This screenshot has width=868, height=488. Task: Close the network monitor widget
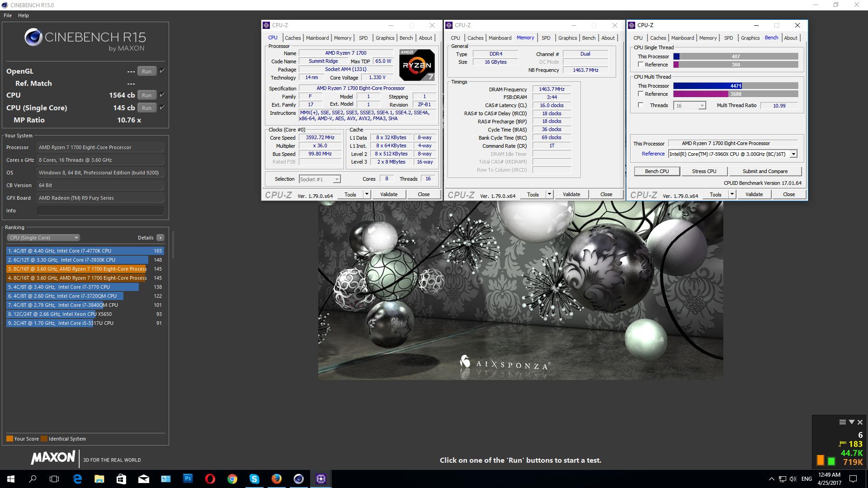pos(860,422)
